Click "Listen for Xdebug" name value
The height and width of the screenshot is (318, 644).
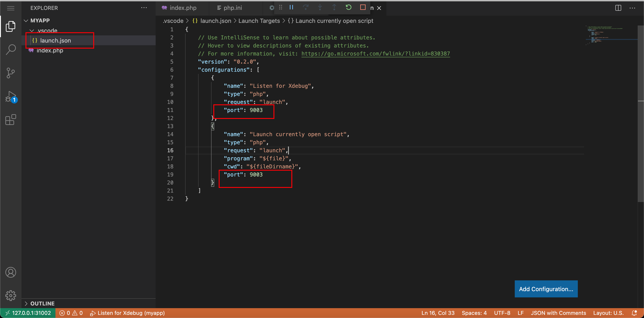tap(280, 86)
